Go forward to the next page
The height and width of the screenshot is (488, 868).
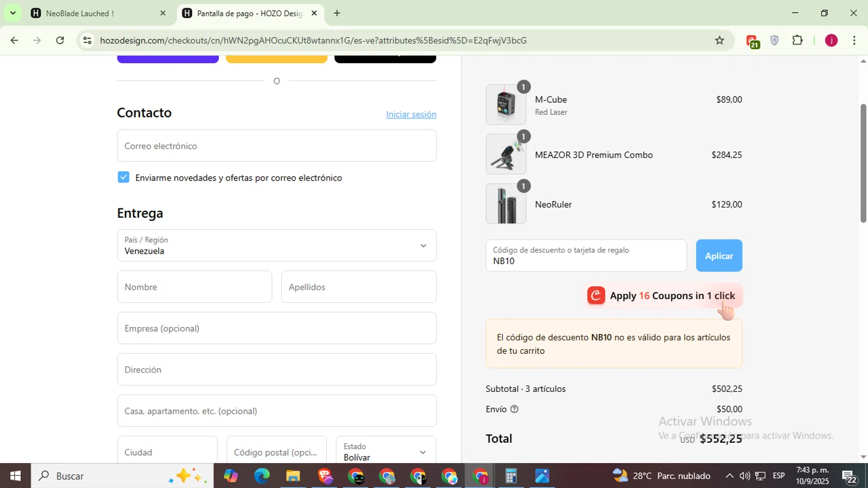pos(37,41)
